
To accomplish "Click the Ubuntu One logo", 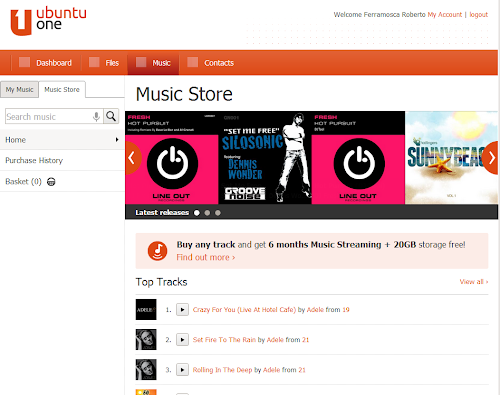I will pos(48,21).
